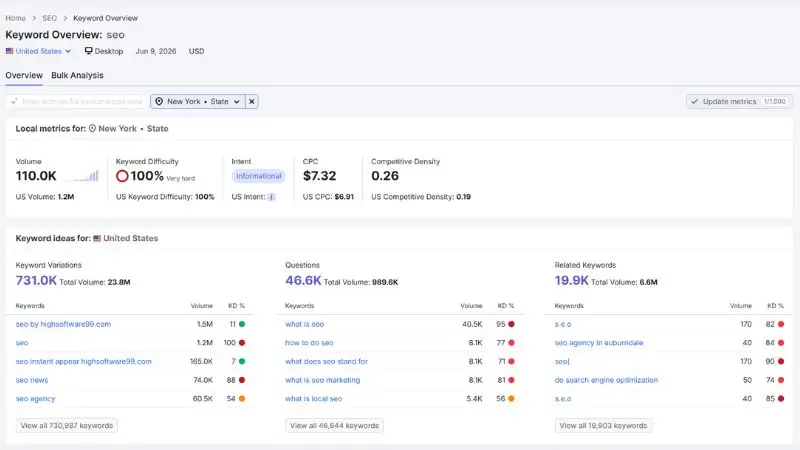Open the 'seo|' related keyword link
This screenshot has width=800, height=450.
click(x=562, y=361)
